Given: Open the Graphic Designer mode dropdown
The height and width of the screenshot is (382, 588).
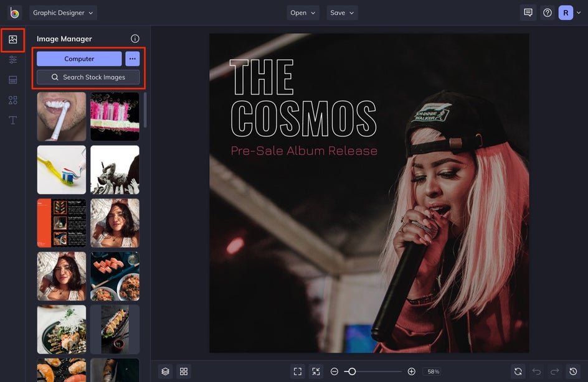Looking at the screenshot, I should click(x=63, y=12).
